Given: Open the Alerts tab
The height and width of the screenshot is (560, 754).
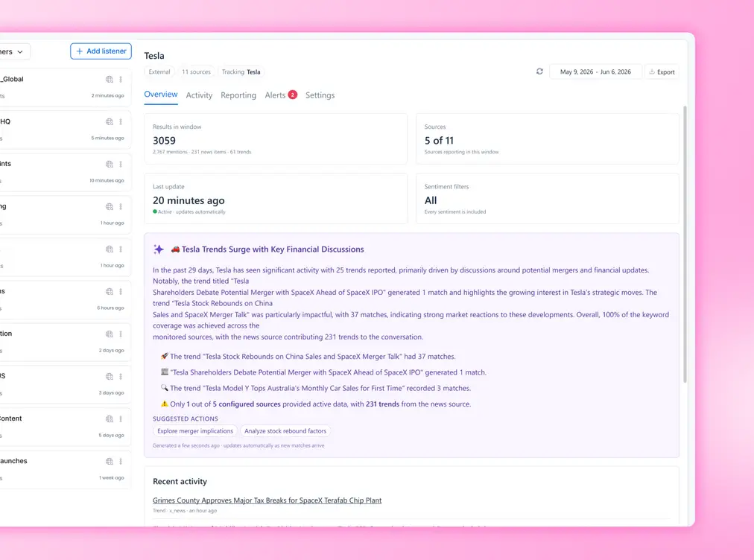Looking at the screenshot, I should (275, 95).
